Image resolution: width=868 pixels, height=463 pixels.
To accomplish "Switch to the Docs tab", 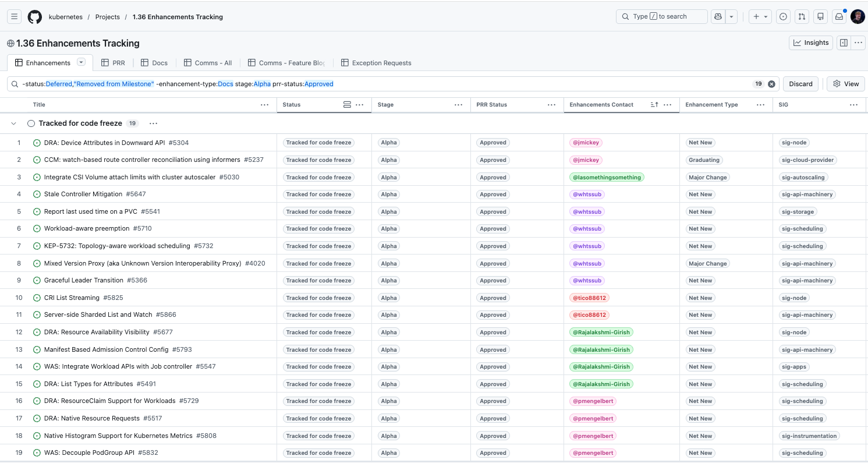I will 154,63.
